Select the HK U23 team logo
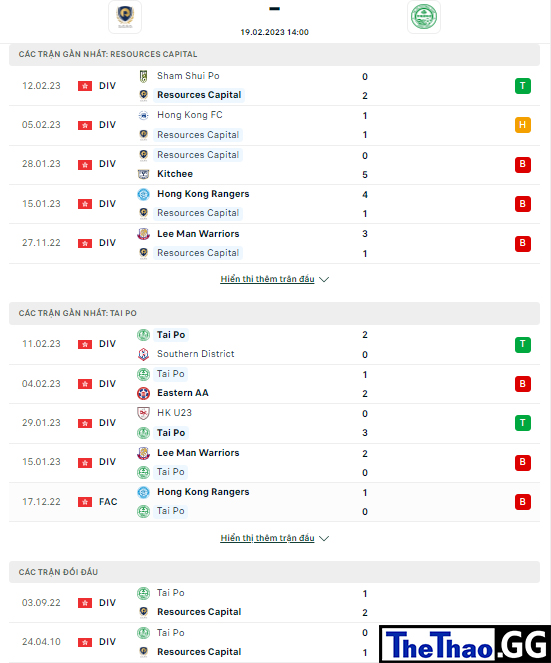Viewport: 551px width, 663px height. (x=143, y=413)
